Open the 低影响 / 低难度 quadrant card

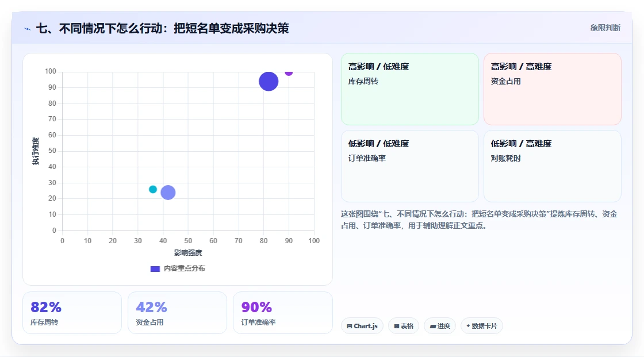410,166
